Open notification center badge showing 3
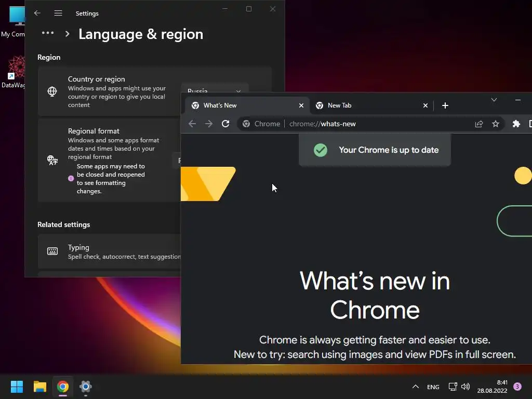The height and width of the screenshot is (399, 532). point(517,387)
